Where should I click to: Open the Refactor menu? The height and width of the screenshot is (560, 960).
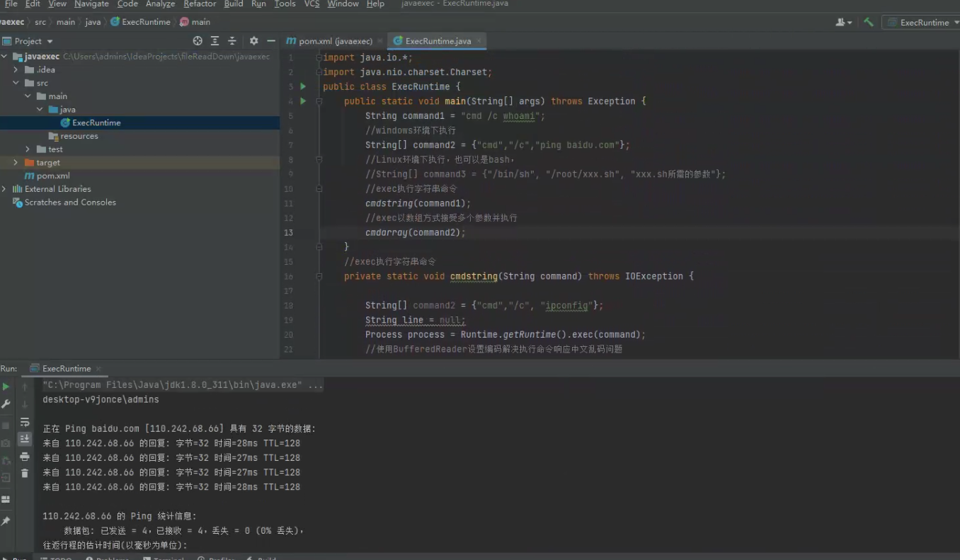click(x=200, y=4)
